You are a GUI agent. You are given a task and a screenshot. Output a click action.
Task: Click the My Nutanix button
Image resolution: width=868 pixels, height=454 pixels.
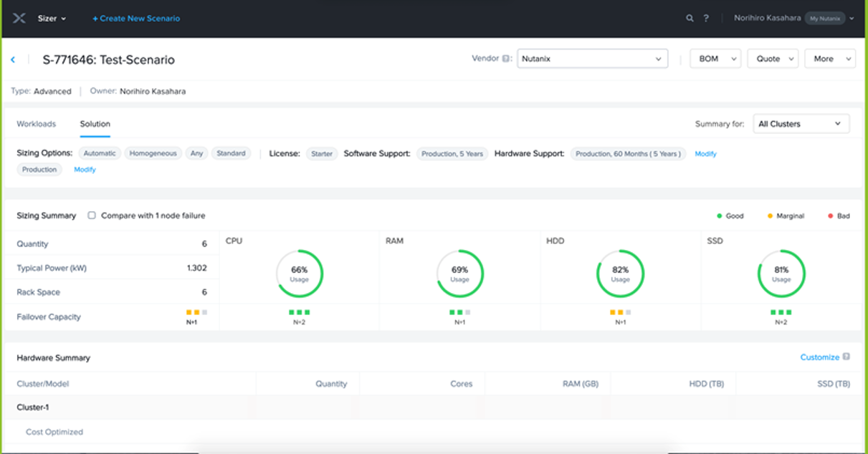824,19
